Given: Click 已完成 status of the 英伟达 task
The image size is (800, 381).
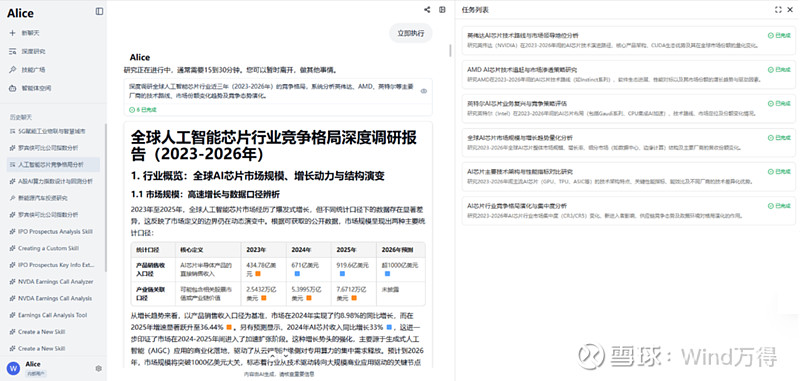Looking at the screenshot, I should coord(779,35).
